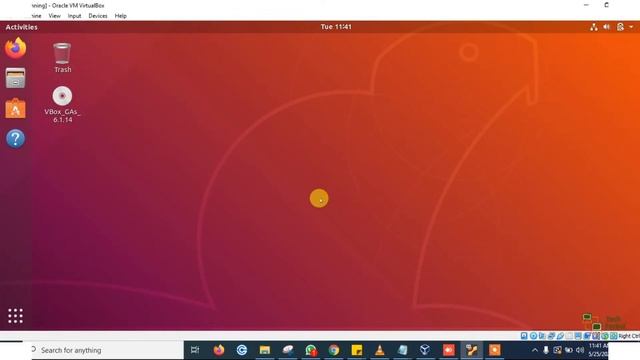Open the Devices menu in VirtualBox
640x360 pixels.
pos(98,16)
